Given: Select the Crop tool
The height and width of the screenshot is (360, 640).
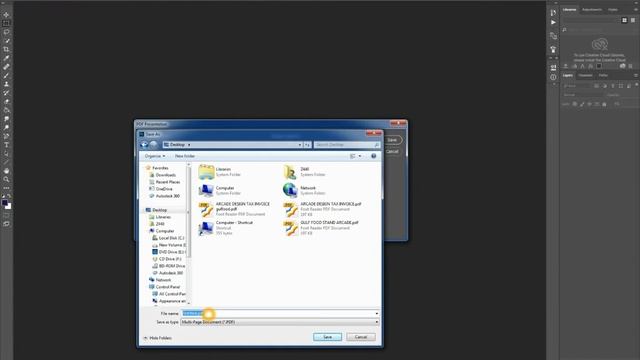Looking at the screenshot, I should (x=6, y=49).
